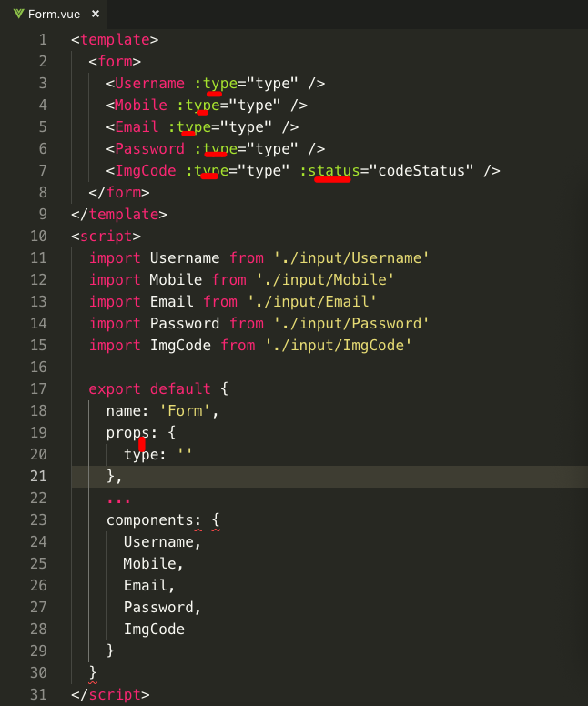The image size is (588, 706).
Task: Click the "type" value on line 3
Action: pos(272,84)
